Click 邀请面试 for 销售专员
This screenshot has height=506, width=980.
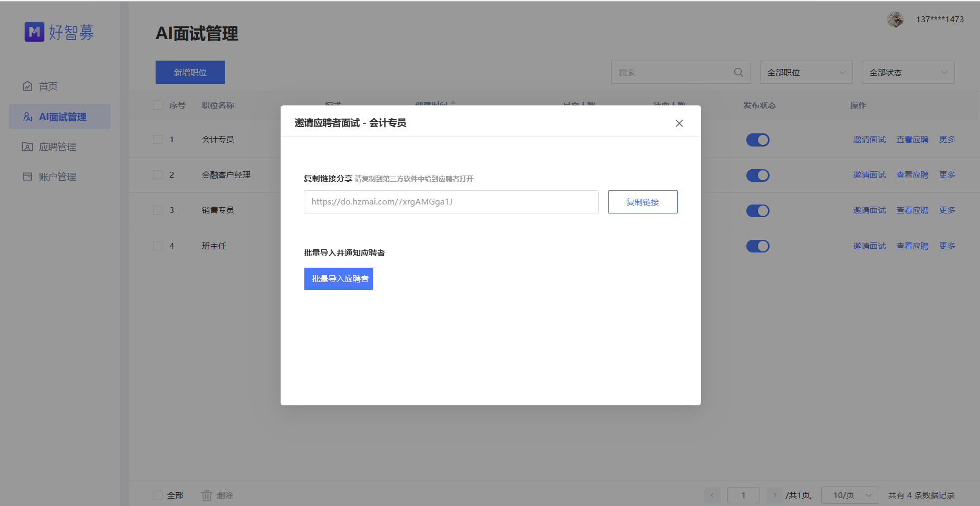[x=869, y=210]
